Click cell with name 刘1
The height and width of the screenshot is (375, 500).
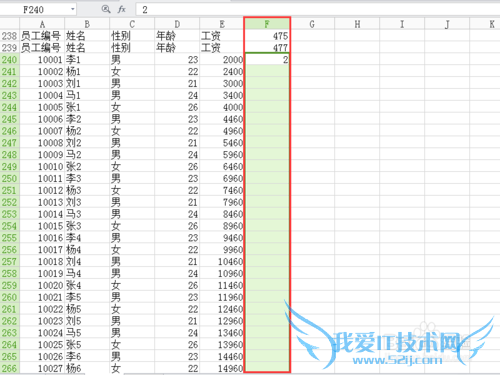coord(87,83)
